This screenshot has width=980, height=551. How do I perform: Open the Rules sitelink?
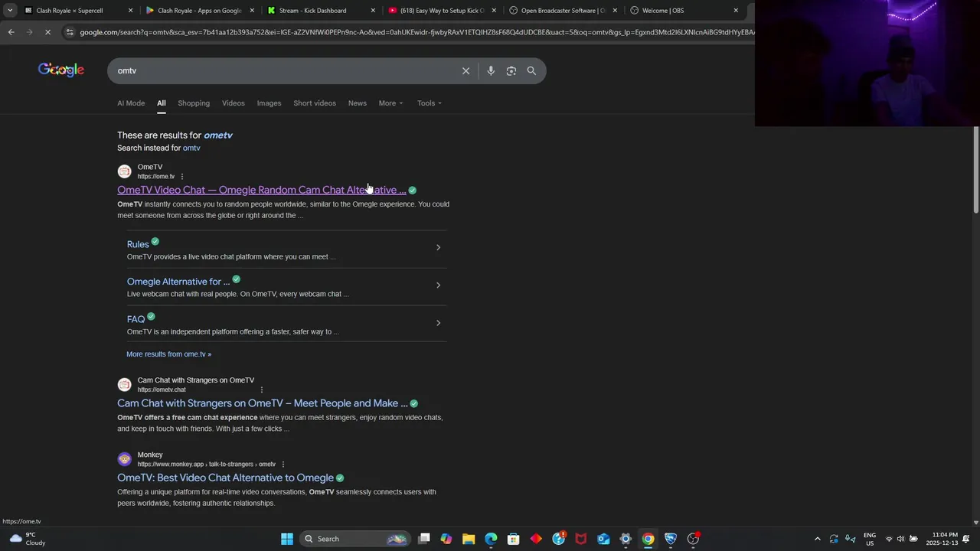tap(138, 244)
